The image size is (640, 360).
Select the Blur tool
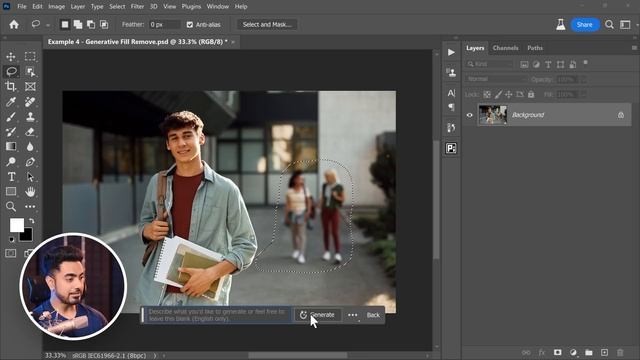coord(30,147)
